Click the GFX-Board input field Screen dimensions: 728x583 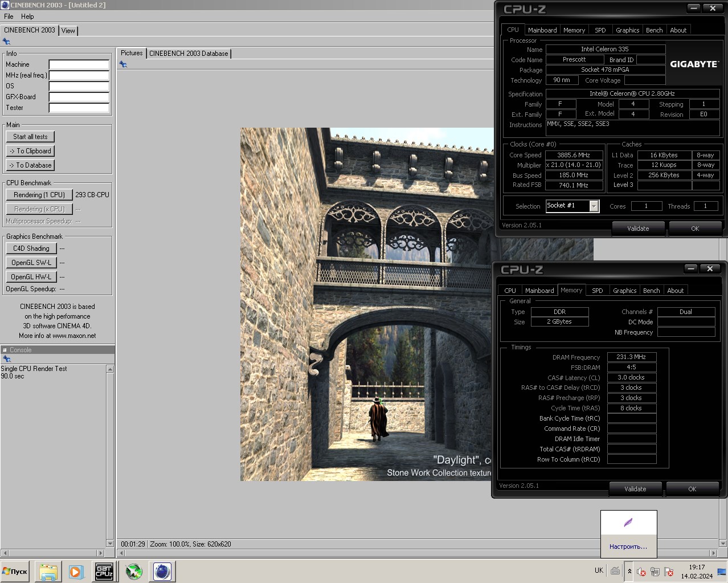(79, 97)
